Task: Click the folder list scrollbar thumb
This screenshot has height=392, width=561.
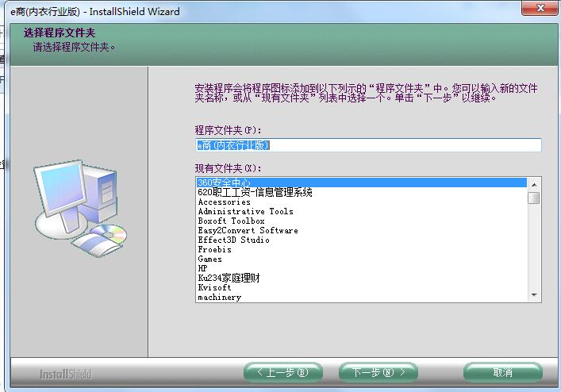Action: pos(534,198)
